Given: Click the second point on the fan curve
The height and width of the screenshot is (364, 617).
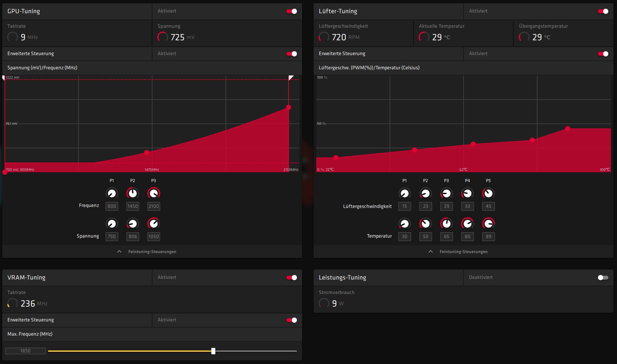Looking at the screenshot, I should click(415, 150).
